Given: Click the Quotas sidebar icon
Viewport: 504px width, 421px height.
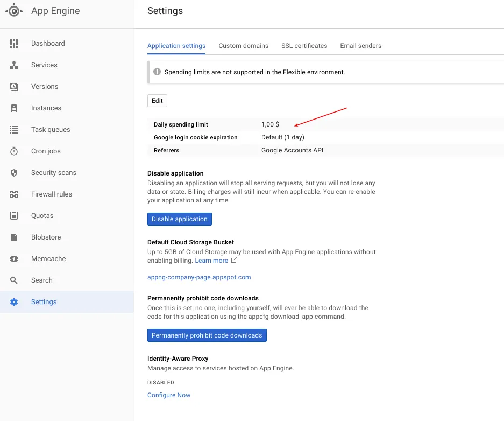Looking at the screenshot, I should click(x=14, y=216).
